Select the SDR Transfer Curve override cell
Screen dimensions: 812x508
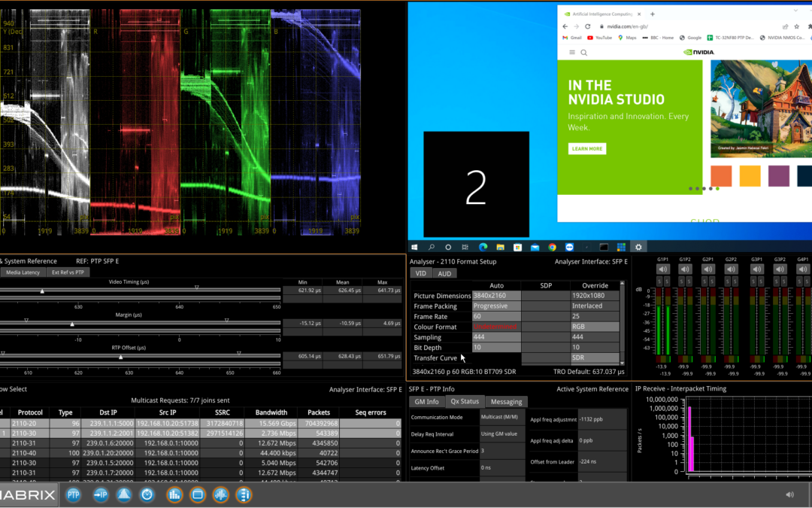point(594,358)
